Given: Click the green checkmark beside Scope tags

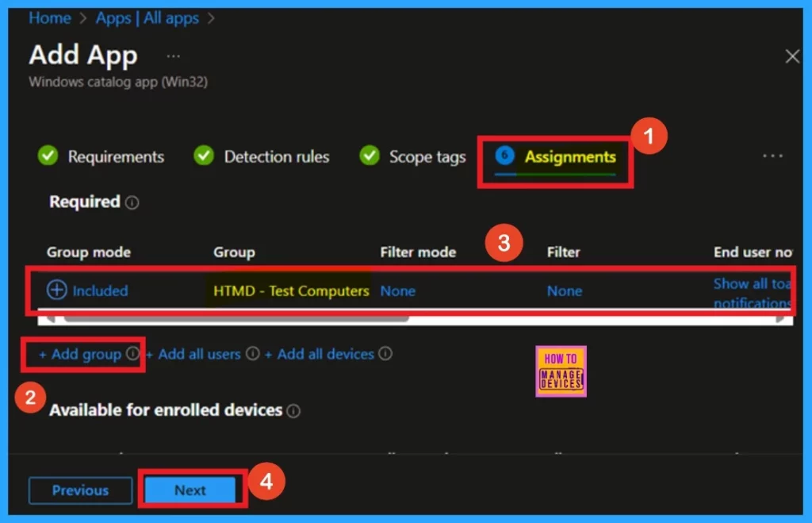Looking at the screenshot, I should (370, 155).
